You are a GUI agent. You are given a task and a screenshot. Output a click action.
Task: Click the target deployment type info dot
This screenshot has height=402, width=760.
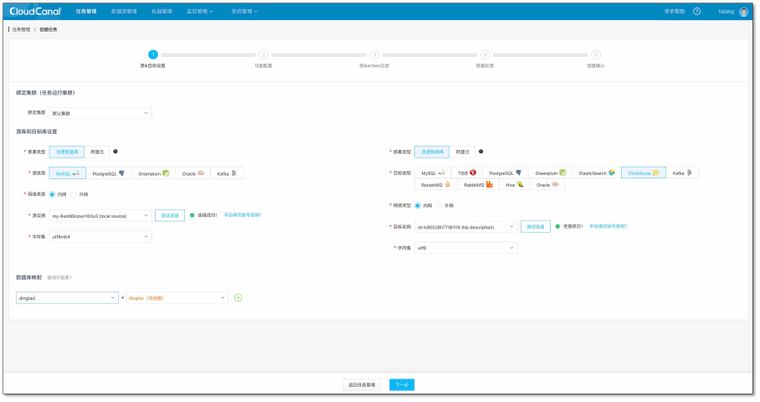click(481, 151)
